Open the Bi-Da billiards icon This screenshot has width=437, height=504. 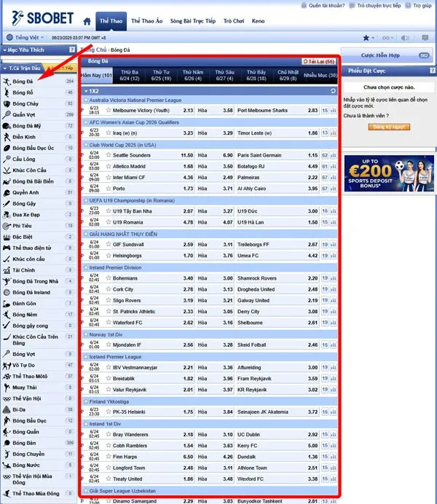7,410
